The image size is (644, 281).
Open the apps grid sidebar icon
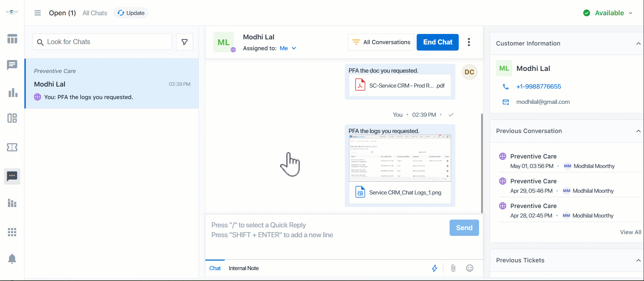click(12, 232)
